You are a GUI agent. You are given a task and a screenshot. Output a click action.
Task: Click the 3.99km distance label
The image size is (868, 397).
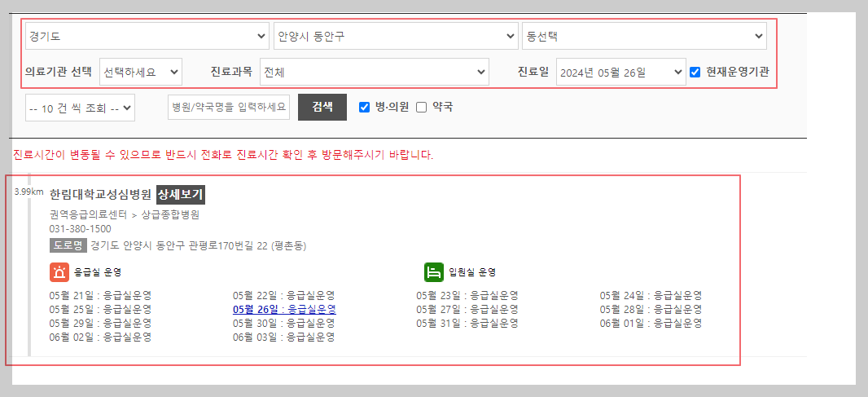point(28,192)
